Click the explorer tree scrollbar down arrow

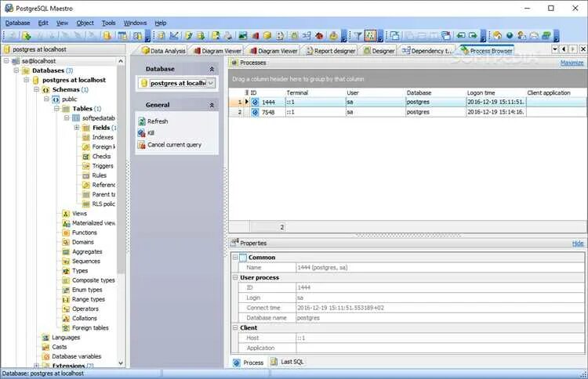tap(121, 363)
